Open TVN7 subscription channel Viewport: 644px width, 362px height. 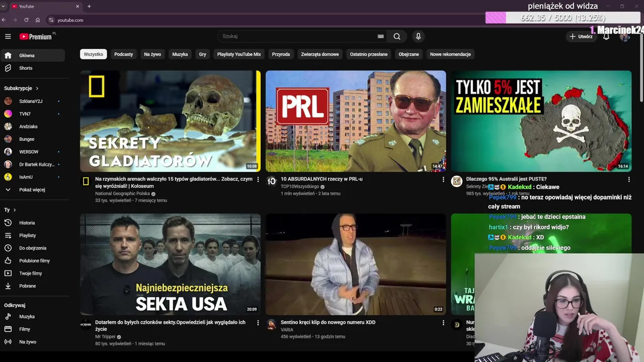pyautogui.click(x=33, y=114)
